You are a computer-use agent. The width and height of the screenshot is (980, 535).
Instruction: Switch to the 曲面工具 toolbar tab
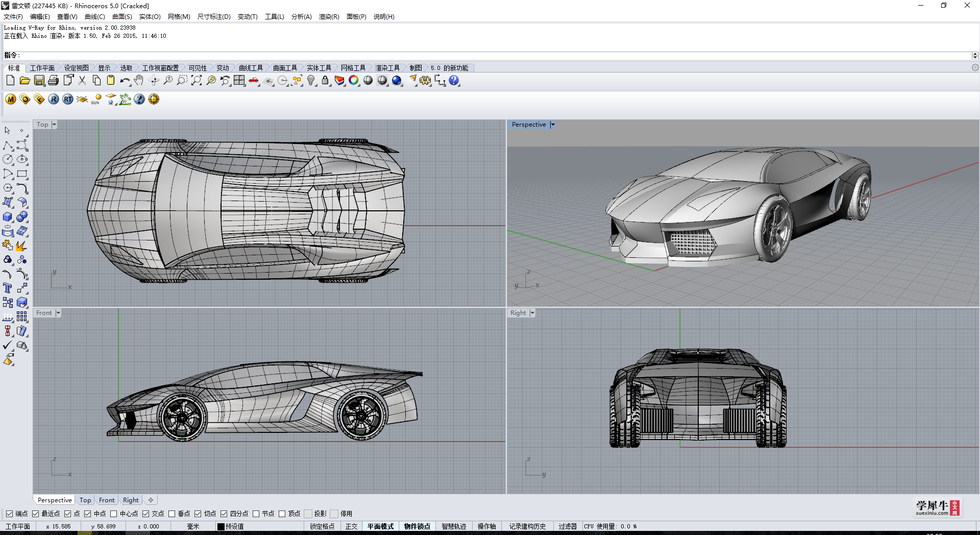point(285,68)
